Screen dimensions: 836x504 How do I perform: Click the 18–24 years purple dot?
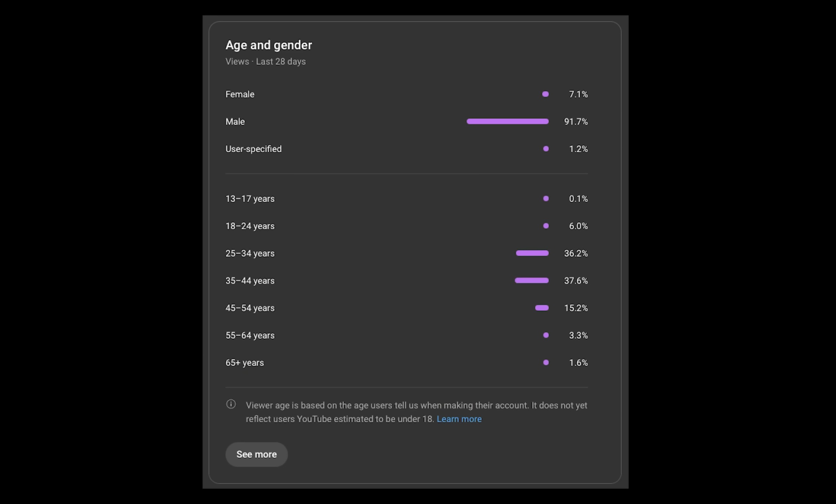546,226
